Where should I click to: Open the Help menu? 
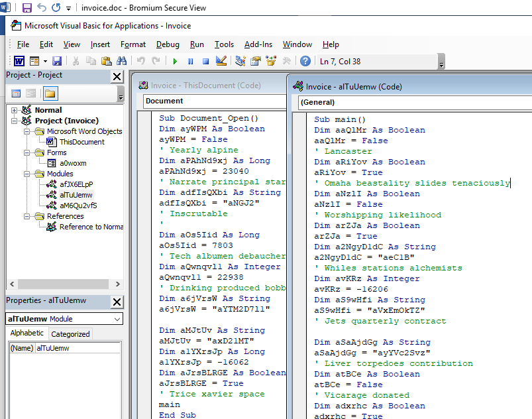click(x=331, y=44)
